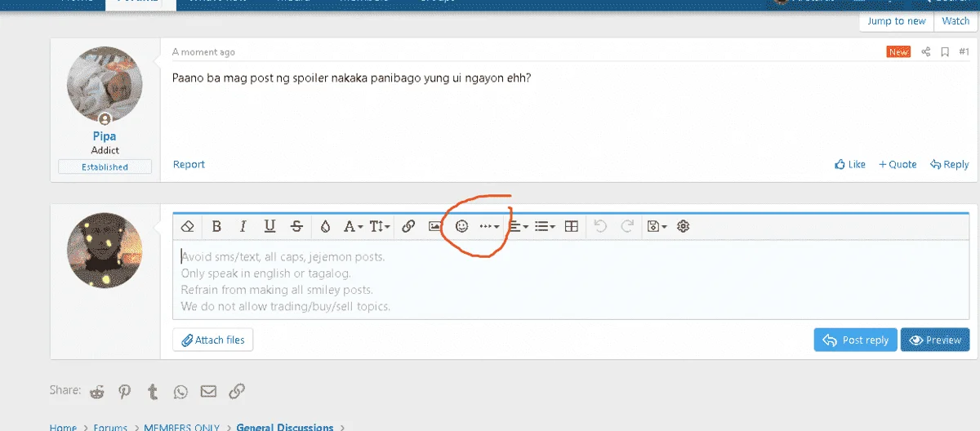The image size is (980, 431).
Task: Share the thread on WhatsApp
Action: coord(180,392)
